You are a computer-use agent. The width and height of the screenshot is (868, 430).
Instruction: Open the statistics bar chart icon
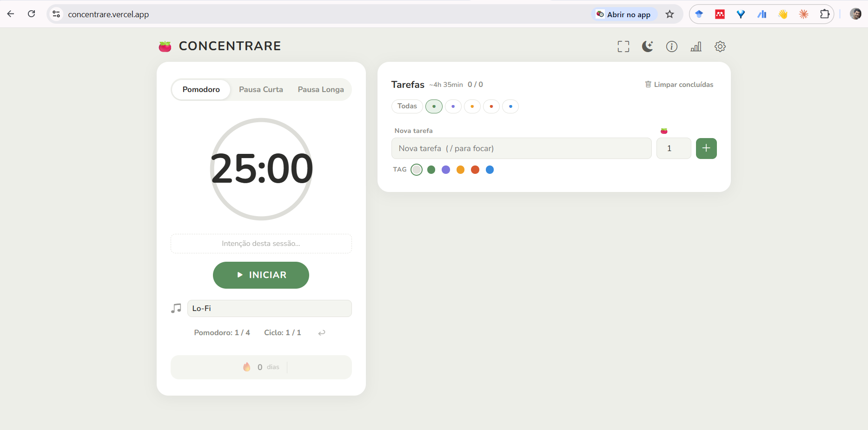[x=696, y=46]
